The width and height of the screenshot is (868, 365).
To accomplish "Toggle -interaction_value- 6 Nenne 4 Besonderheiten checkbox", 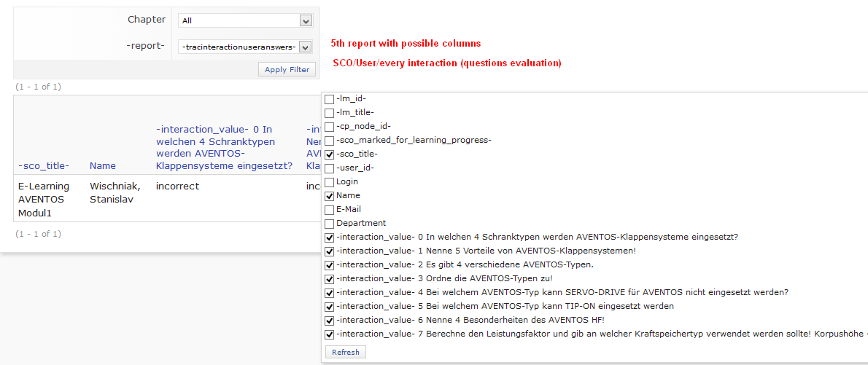I will [330, 321].
